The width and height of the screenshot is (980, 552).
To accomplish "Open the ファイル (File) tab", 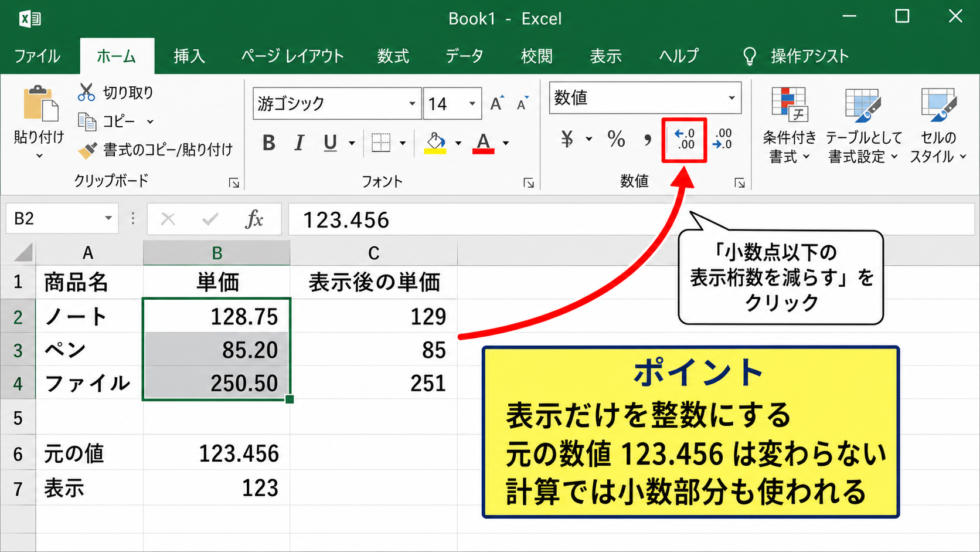I will point(37,56).
